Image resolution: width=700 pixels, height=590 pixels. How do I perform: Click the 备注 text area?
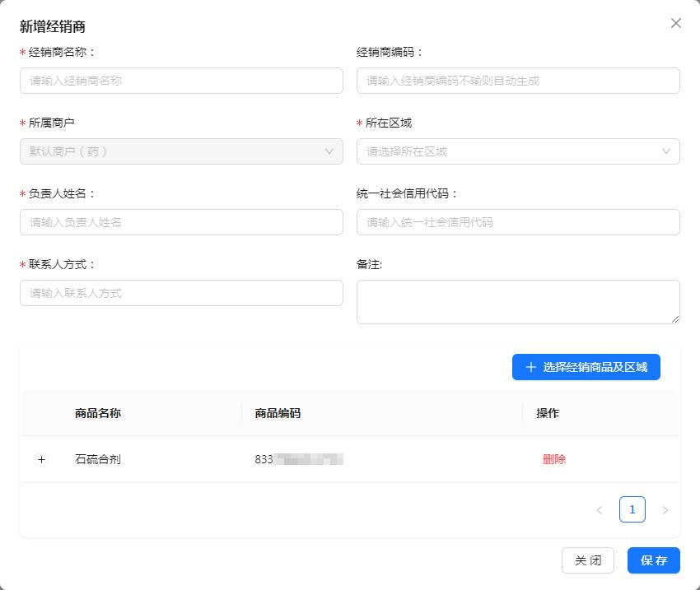(x=518, y=302)
